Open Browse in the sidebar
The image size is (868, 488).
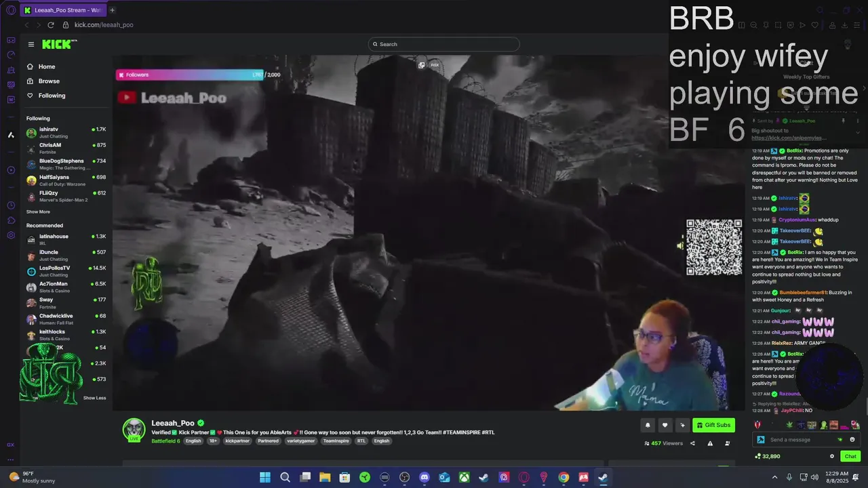pos(43,81)
